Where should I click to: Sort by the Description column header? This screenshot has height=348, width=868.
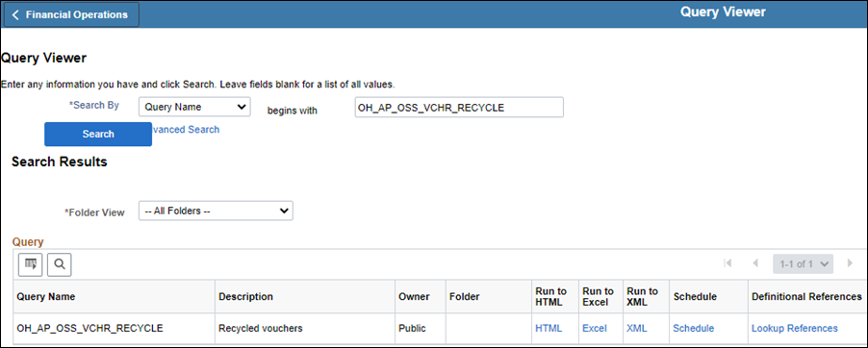[x=245, y=296]
